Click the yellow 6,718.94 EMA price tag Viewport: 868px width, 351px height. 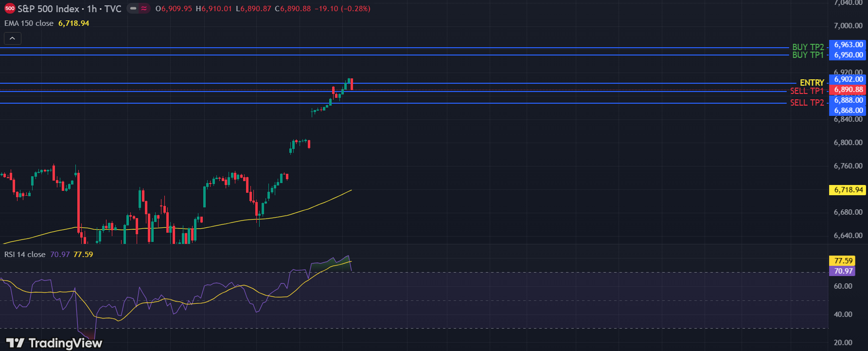coord(848,190)
